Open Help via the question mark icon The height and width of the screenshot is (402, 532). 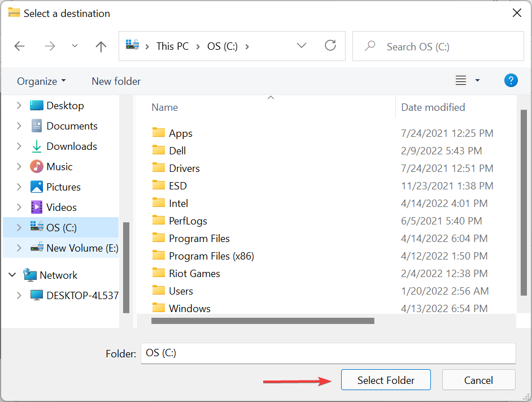pos(511,80)
